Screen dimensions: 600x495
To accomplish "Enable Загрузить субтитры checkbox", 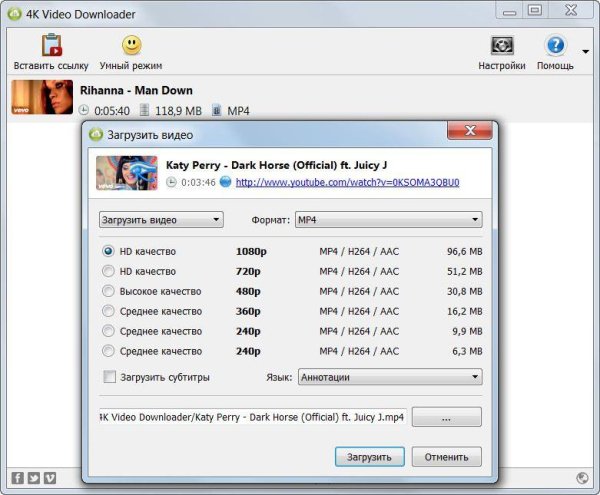I will click(x=109, y=376).
